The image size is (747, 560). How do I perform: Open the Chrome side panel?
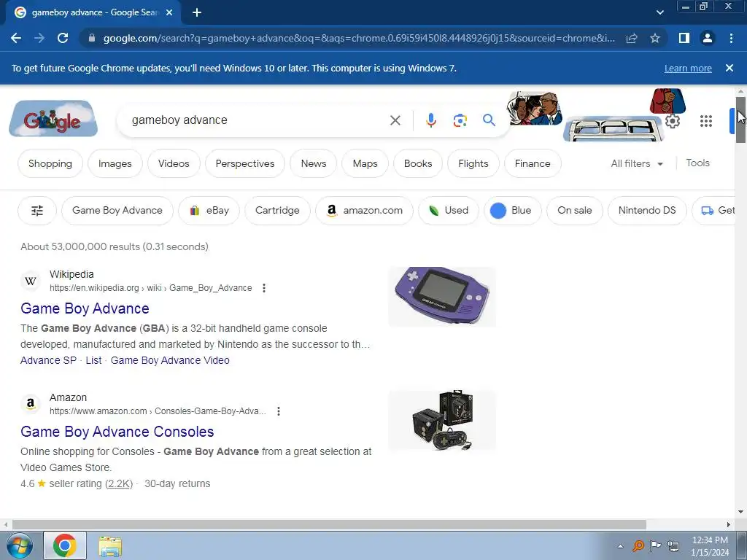[x=684, y=38]
